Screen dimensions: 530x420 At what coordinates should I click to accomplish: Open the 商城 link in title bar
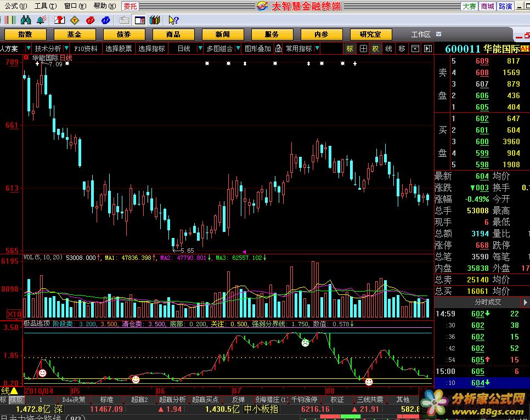(x=487, y=6)
